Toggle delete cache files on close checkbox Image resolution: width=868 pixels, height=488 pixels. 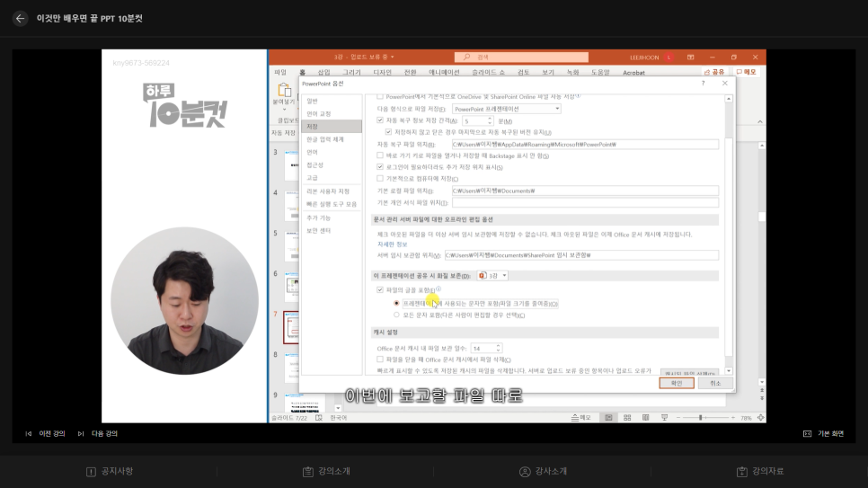tap(380, 359)
